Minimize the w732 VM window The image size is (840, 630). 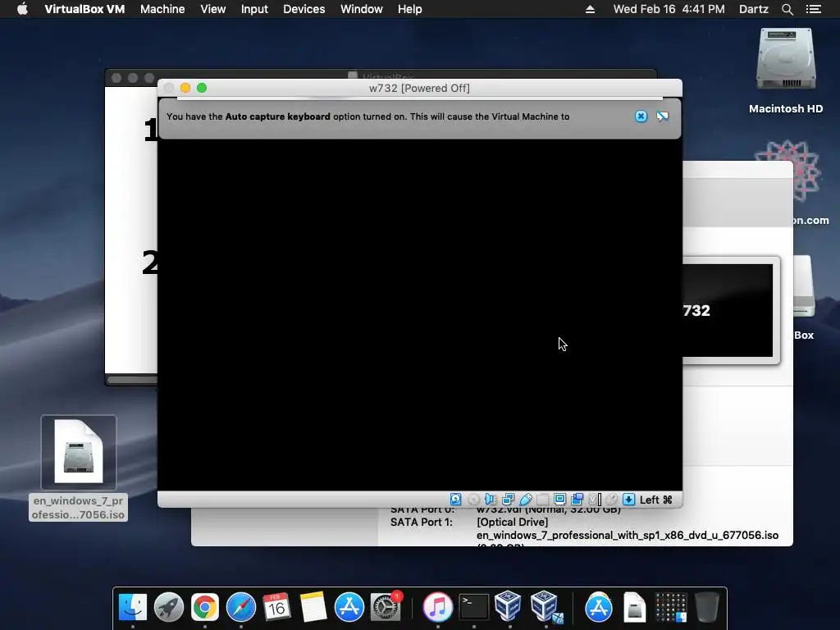click(185, 88)
